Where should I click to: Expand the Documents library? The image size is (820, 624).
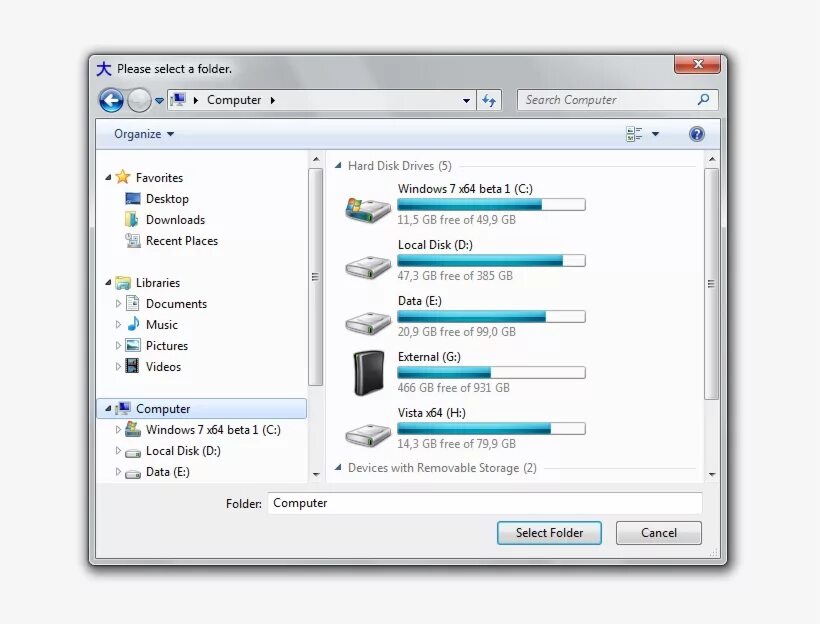[118, 303]
